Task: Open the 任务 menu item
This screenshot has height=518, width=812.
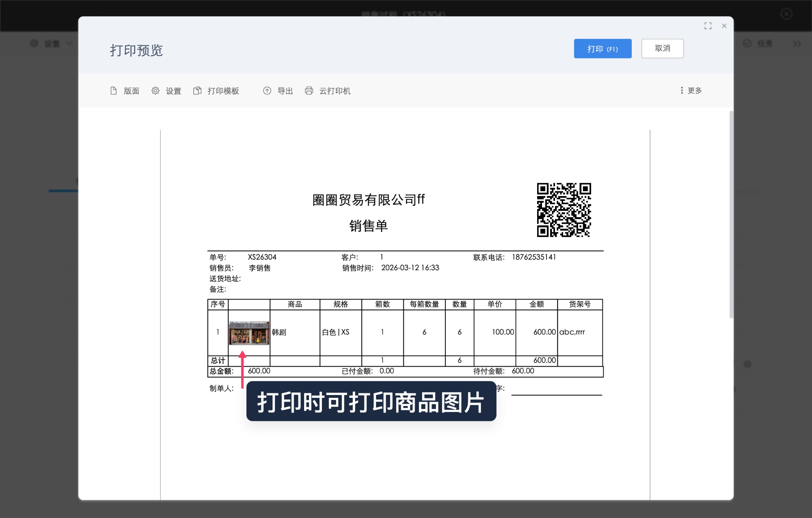Action: pyautogui.click(x=765, y=43)
